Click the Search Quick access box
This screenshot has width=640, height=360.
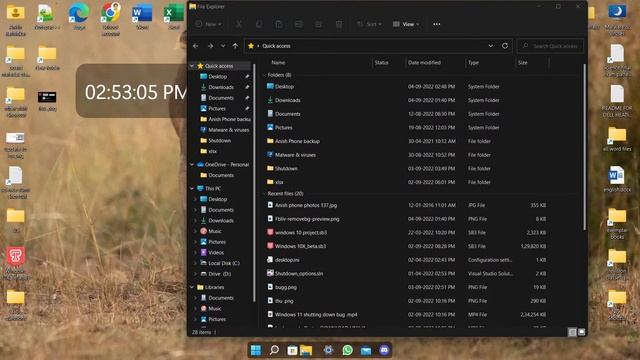coord(550,46)
